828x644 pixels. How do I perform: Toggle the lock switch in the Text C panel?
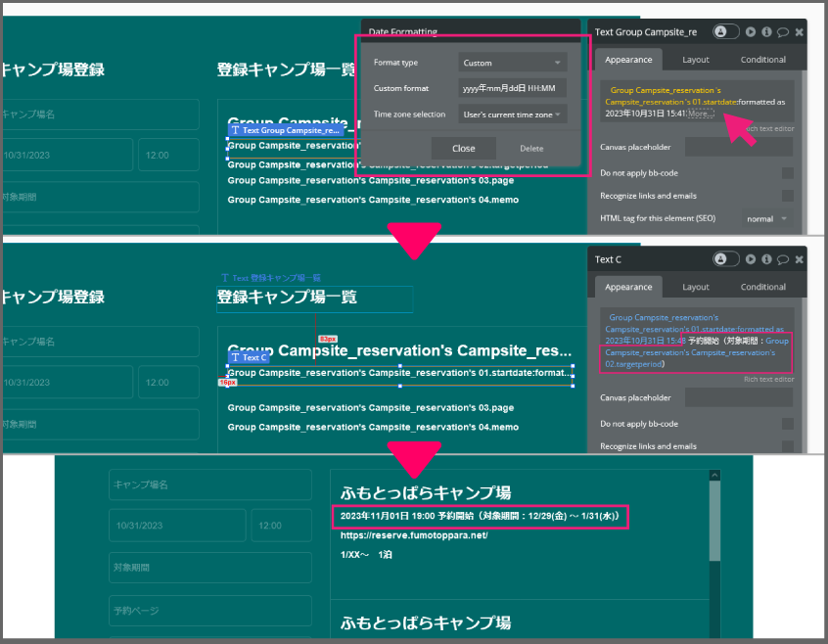pyautogui.click(x=725, y=258)
